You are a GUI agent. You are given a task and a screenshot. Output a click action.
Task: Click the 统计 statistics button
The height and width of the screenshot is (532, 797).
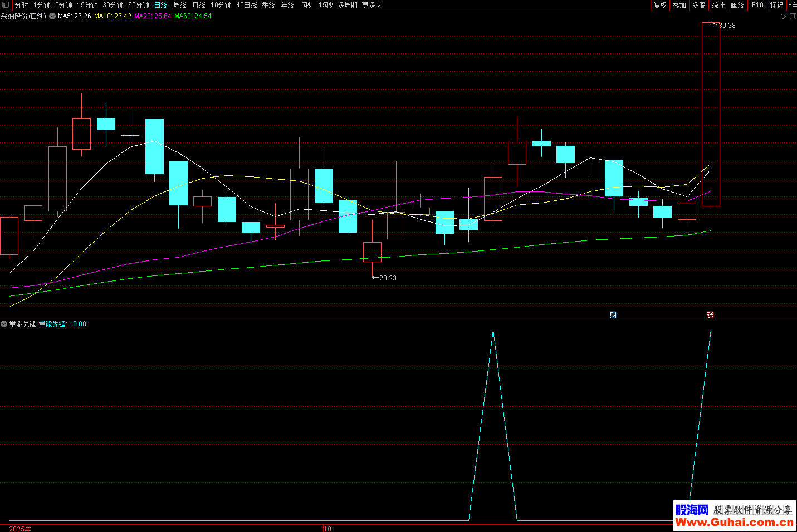(x=718, y=5)
